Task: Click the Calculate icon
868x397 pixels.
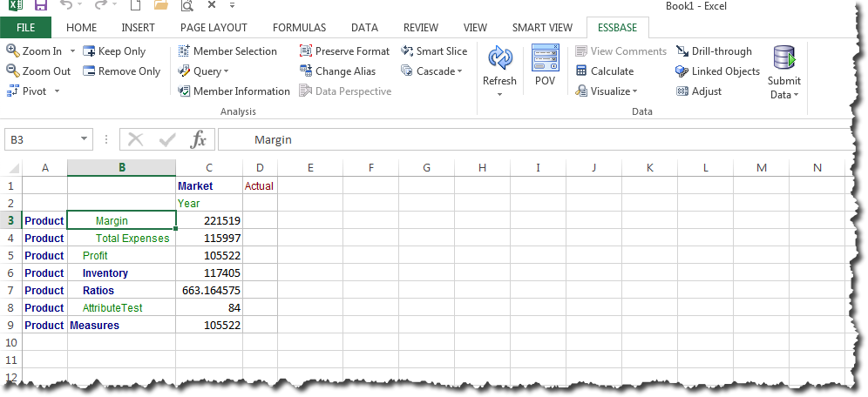Action: coord(581,71)
